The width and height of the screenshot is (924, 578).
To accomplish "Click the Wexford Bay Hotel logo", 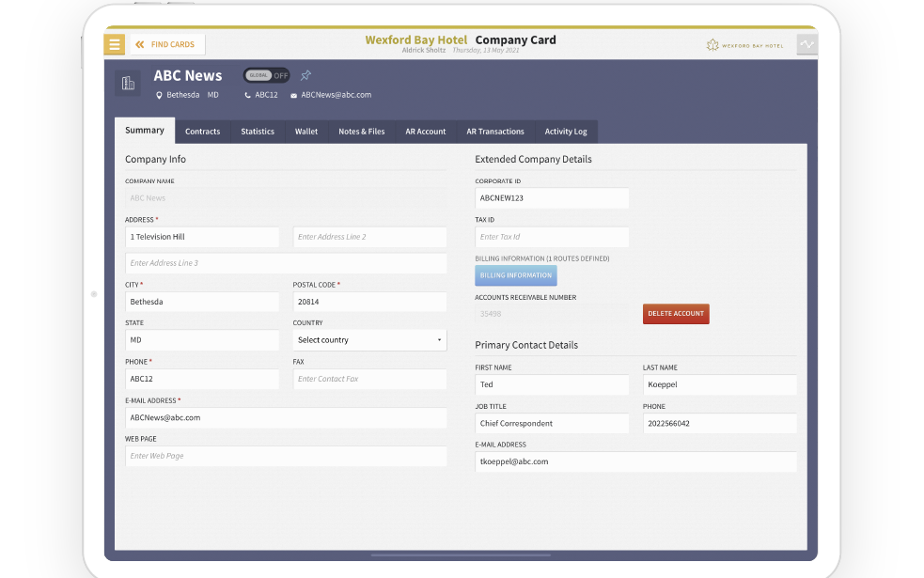I will (x=744, y=45).
